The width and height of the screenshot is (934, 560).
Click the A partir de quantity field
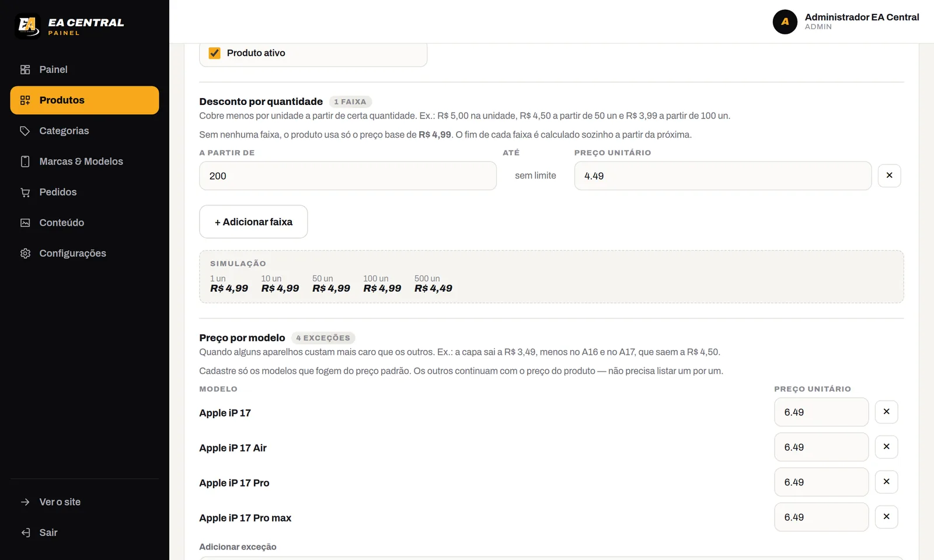point(348,176)
